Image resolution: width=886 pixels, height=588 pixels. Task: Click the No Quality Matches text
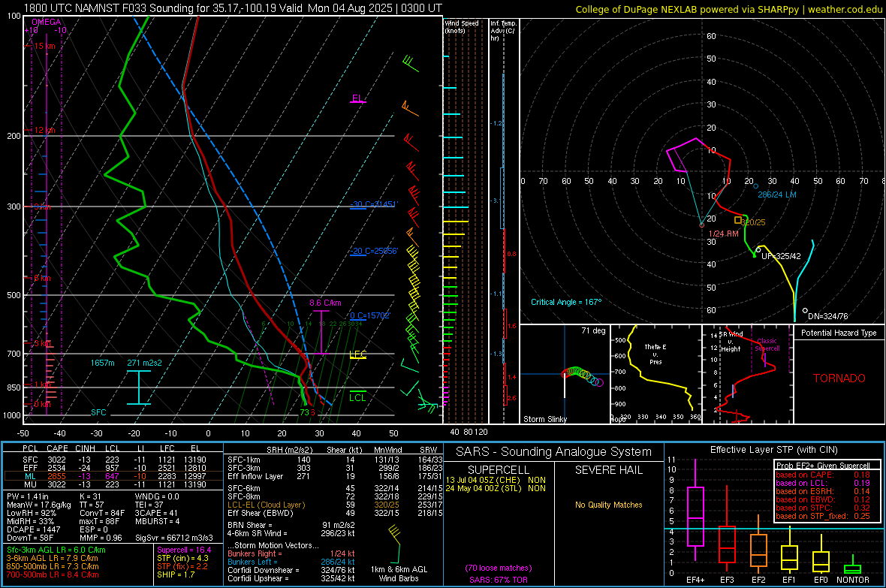click(x=608, y=505)
